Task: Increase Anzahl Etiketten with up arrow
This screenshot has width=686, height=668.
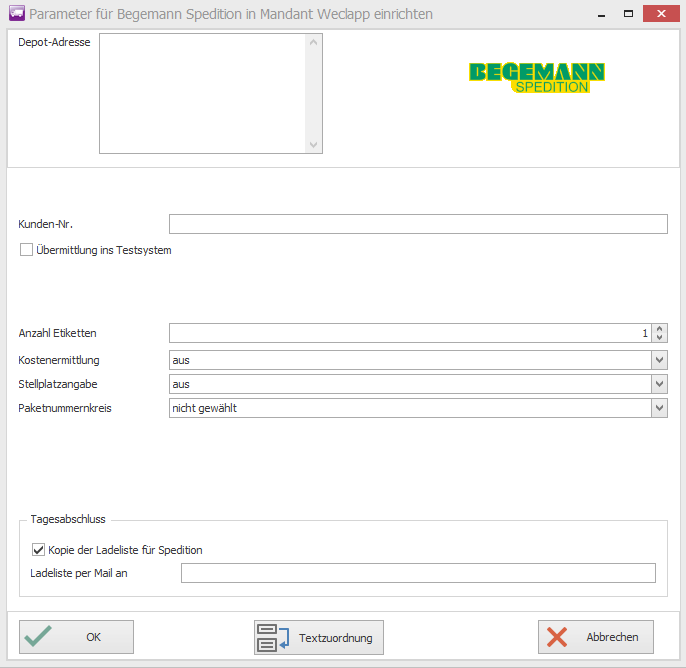Action: point(659,329)
